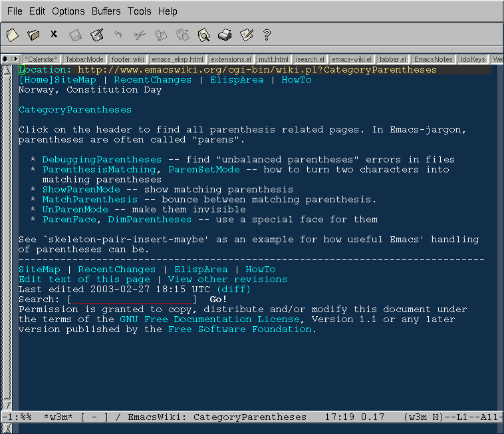Viewport: 504px width, 434px height.
Task: Open the Tools menu
Action: (x=140, y=11)
